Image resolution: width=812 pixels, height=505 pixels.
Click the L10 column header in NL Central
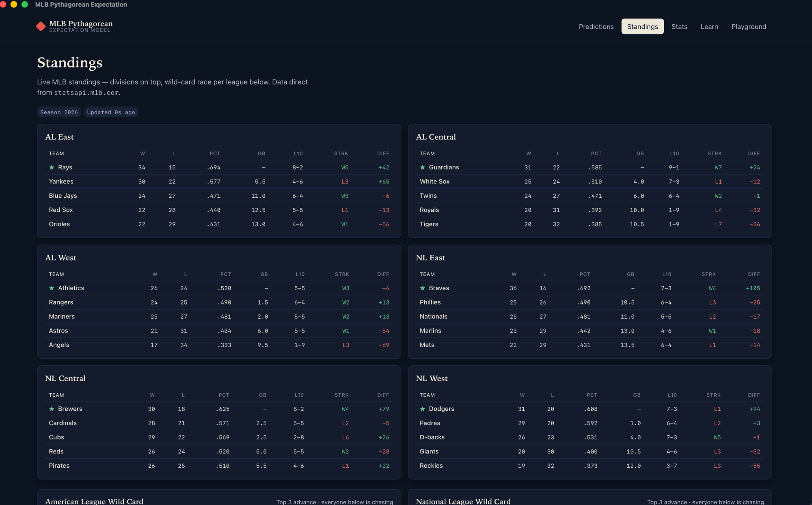299,395
